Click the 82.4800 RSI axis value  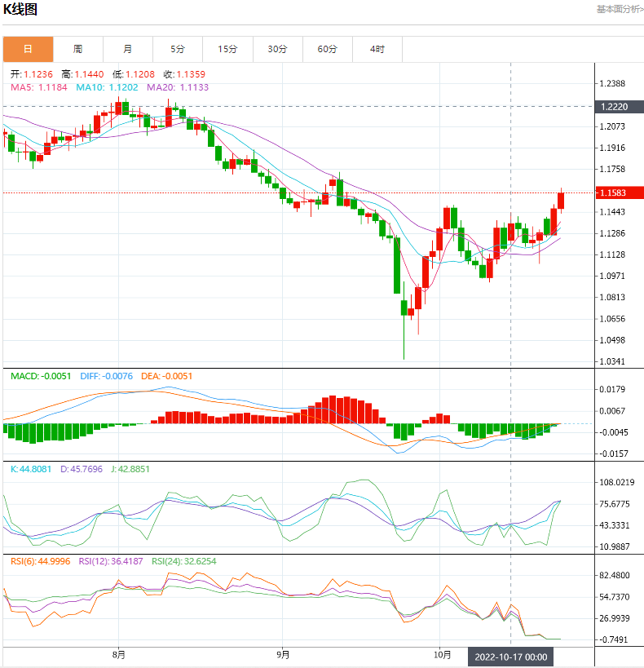pos(614,575)
